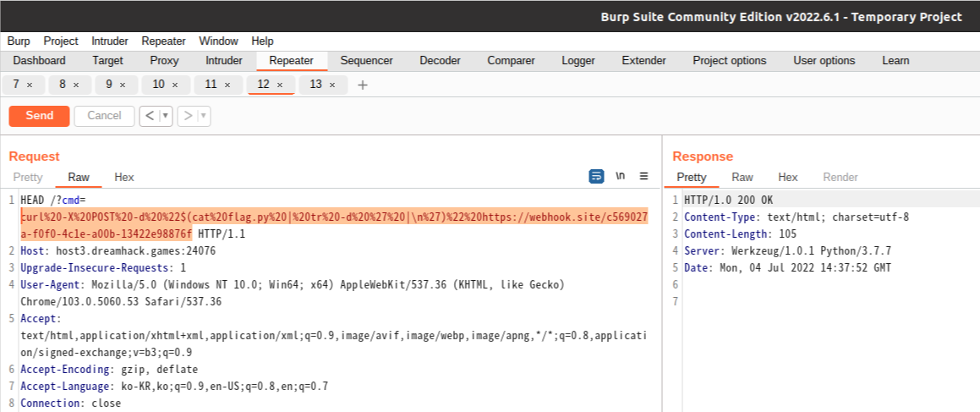Add a new Repeater tab
Image resolution: width=980 pixels, height=412 pixels.
pyautogui.click(x=363, y=85)
